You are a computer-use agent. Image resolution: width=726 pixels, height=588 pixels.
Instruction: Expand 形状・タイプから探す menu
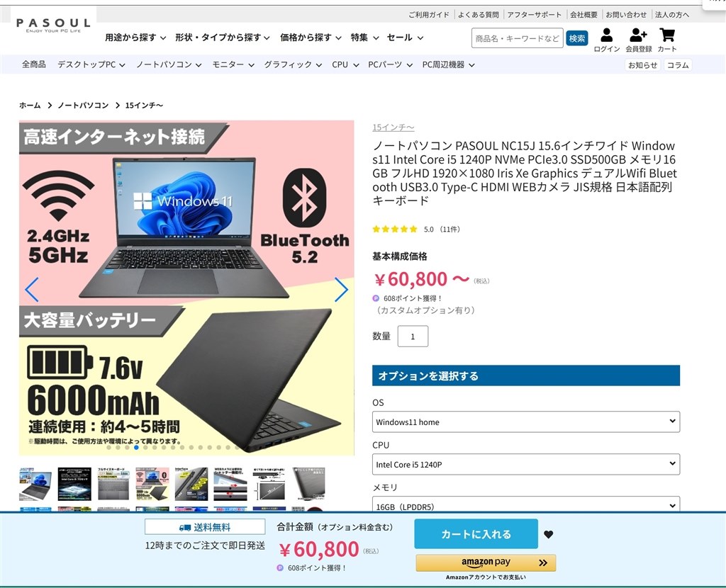[222, 38]
